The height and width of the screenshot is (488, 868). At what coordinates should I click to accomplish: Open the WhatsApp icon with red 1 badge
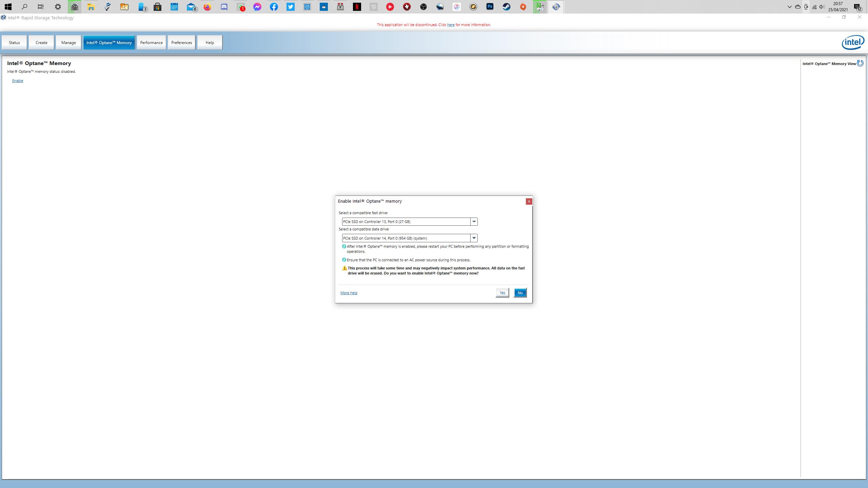pos(241,7)
